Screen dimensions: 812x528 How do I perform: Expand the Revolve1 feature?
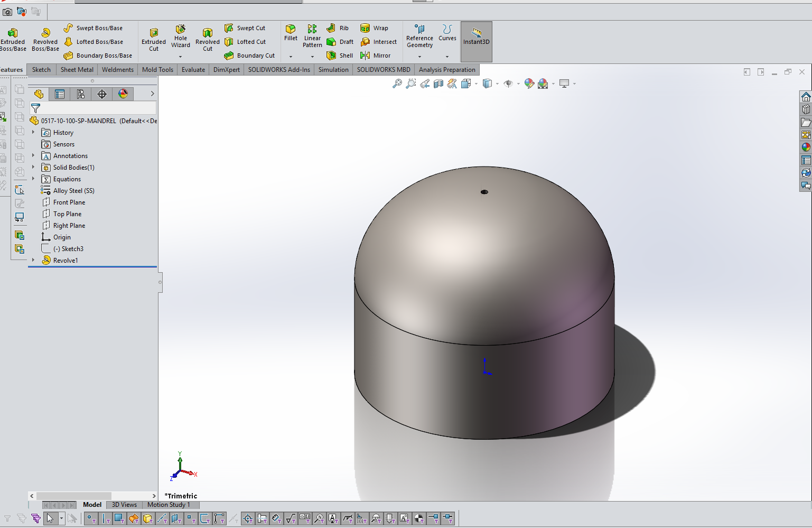(34, 260)
